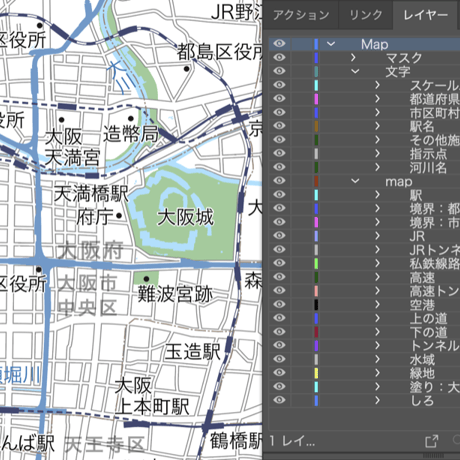
Task: Switch to the アクション tab
Action: coord(301,15)
